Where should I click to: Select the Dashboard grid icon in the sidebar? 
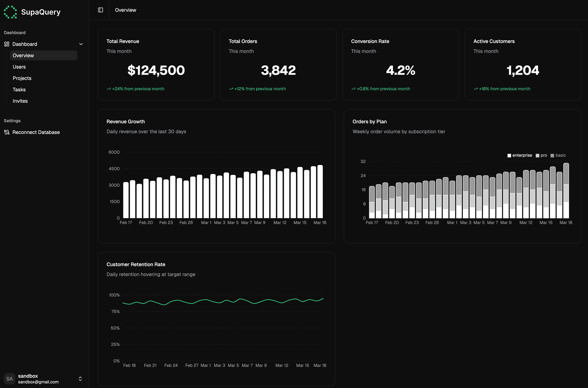[x=7, y=44]
